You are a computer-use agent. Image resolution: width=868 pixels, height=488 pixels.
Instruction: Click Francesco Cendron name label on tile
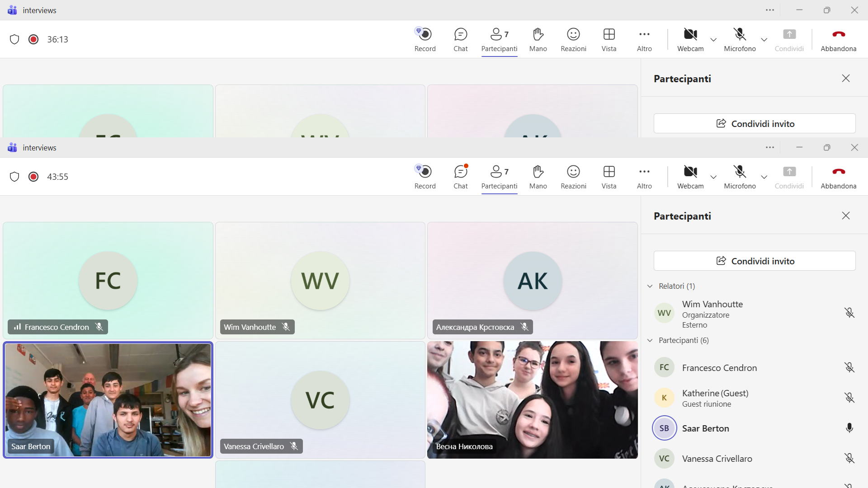click(58, 327)
